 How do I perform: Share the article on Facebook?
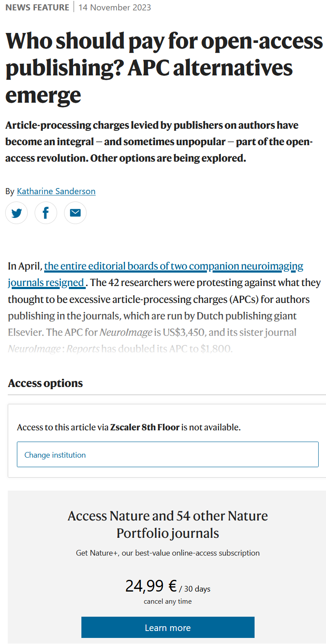tap(46, 213)
